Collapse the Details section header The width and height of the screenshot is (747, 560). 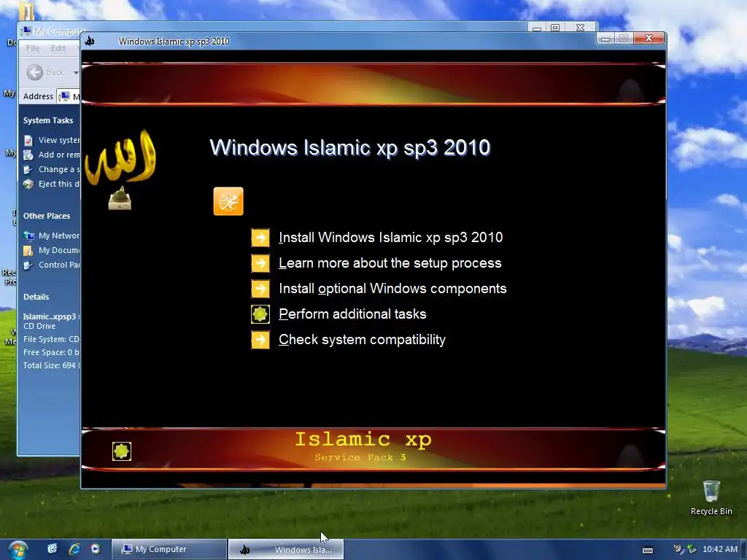coord(36,297)
